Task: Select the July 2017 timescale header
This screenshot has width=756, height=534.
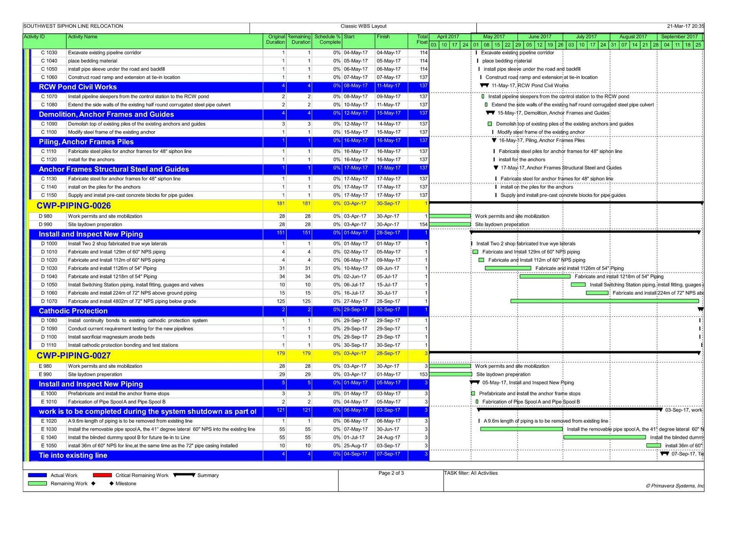Action: tap(586, 37)
